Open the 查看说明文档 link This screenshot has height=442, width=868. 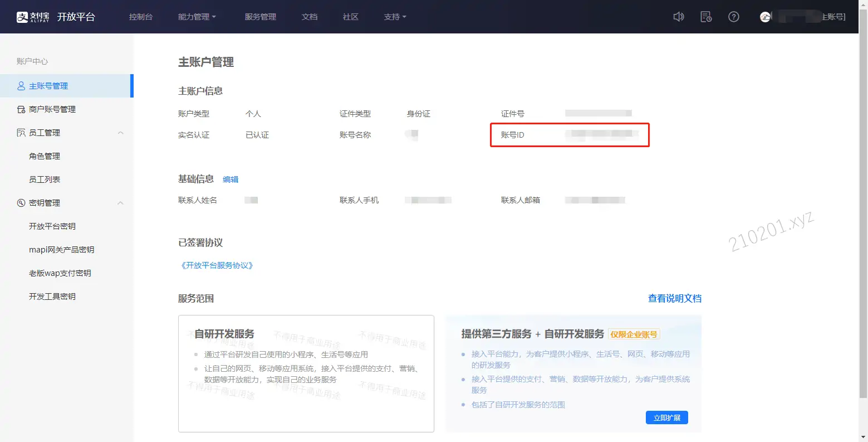coord(675,299)
